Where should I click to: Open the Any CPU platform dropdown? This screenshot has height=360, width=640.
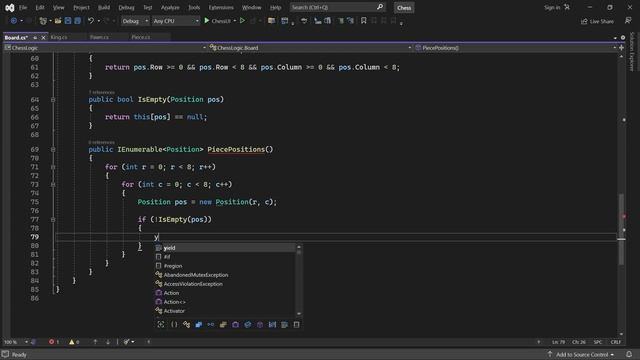pyautogui.click(x=176, y=21)
